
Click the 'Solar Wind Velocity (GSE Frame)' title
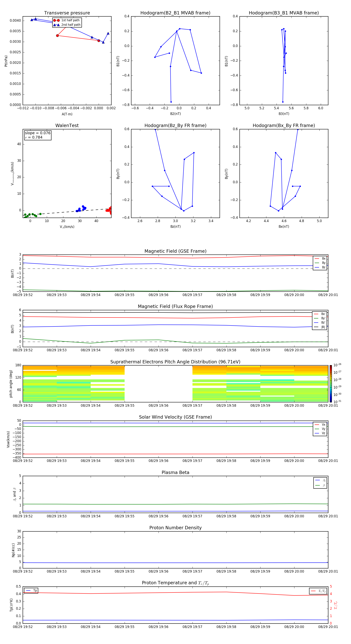(175, 417)
